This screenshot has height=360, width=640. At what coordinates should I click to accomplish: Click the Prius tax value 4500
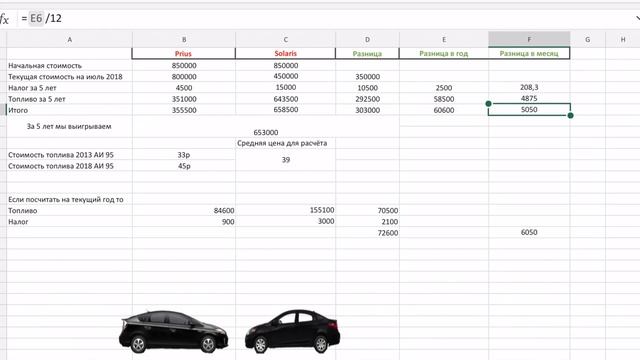[x=184, y=88]
